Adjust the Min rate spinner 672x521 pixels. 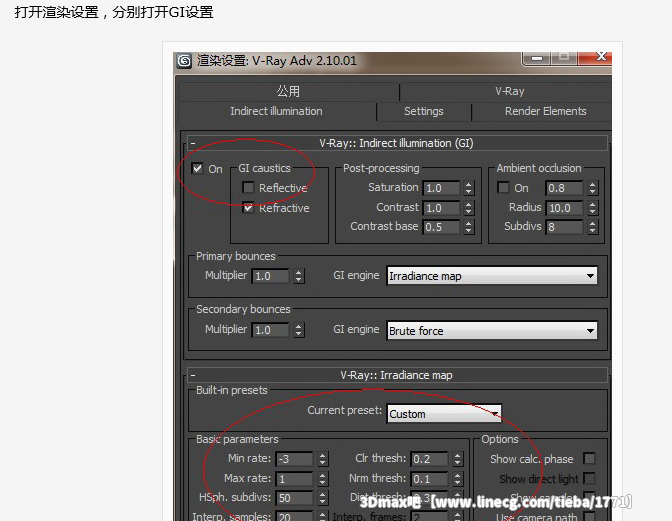point(323,459)
